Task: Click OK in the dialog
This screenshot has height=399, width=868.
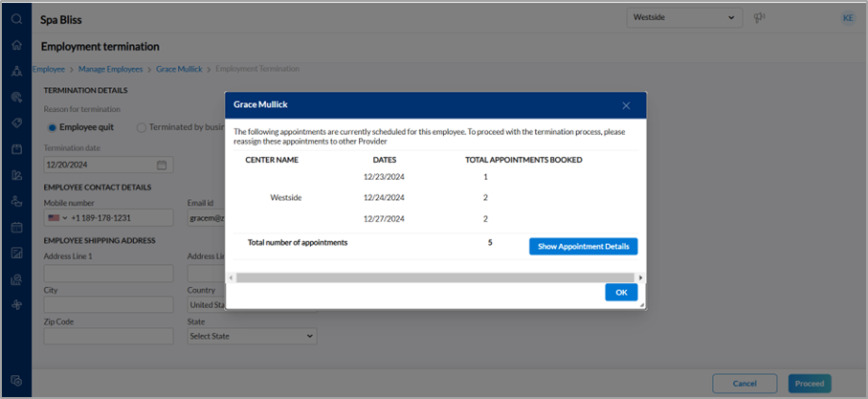Action: coord(621,293)
